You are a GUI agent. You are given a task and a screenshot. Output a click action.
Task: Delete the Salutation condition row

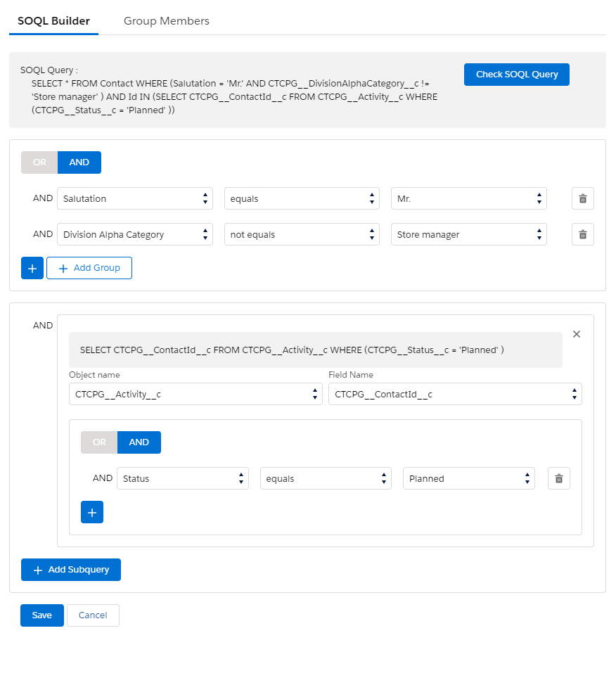[x=582, y=198]
